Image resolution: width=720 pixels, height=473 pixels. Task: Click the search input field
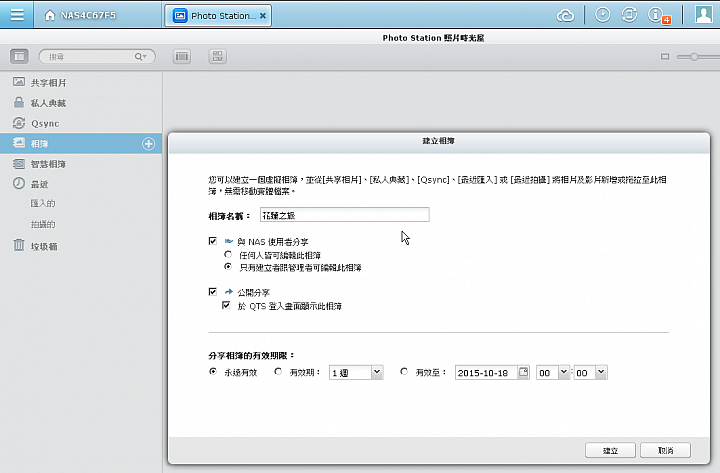(97, 56)
